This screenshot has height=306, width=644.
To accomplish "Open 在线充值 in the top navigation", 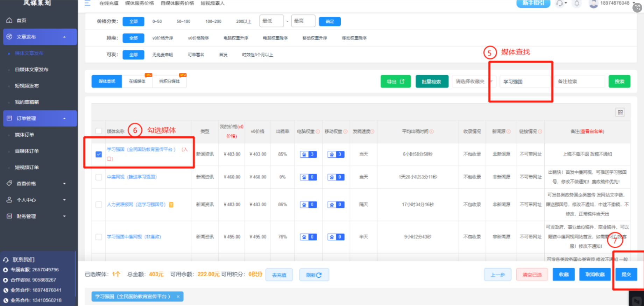I will click(109, 3).
